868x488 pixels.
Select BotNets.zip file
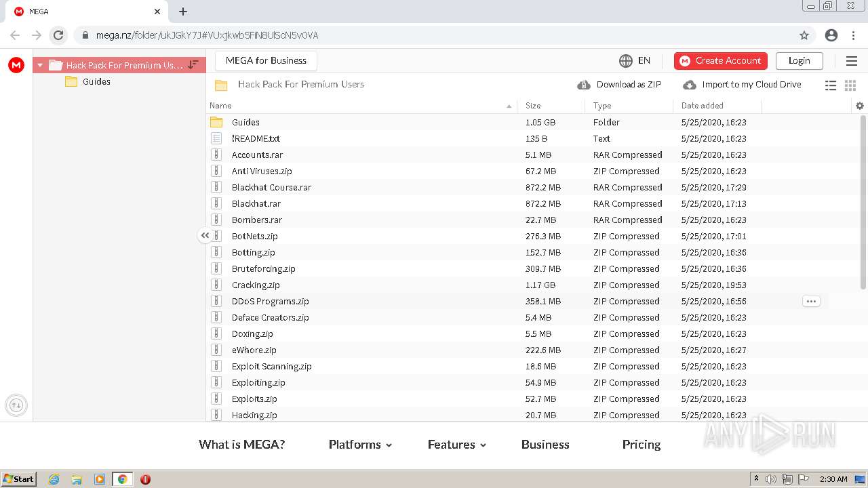pyautogui.click(x=255, y=237)
